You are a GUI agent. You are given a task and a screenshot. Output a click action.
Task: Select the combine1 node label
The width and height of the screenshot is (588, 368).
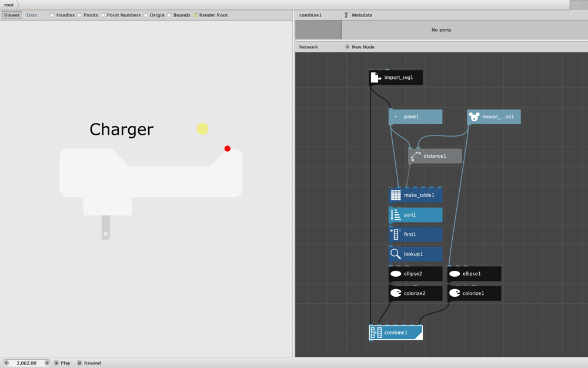coord(396,332)
